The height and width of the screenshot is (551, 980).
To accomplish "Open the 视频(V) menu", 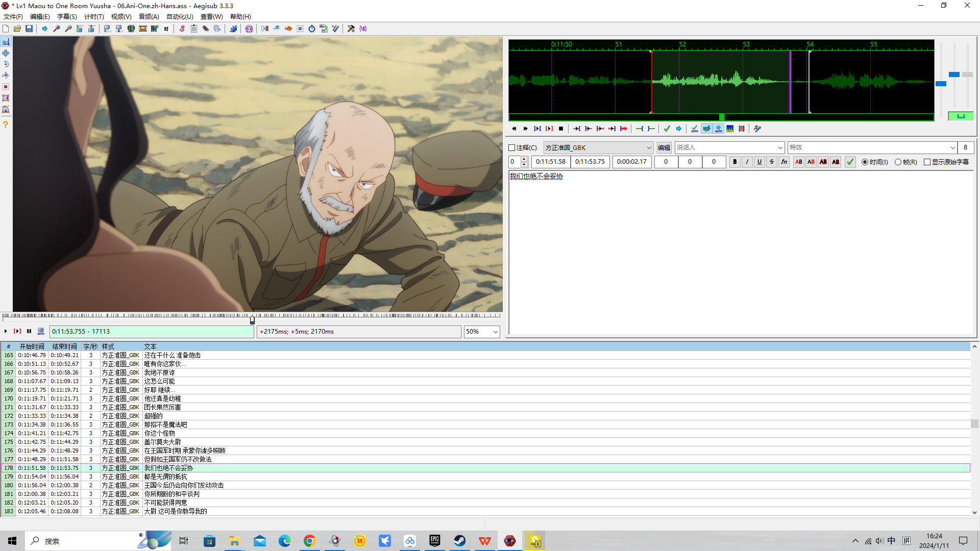I will click(x=121, y=17).
